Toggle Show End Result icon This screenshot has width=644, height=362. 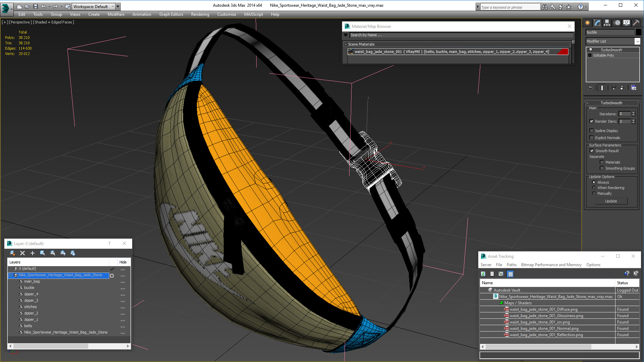602,88
